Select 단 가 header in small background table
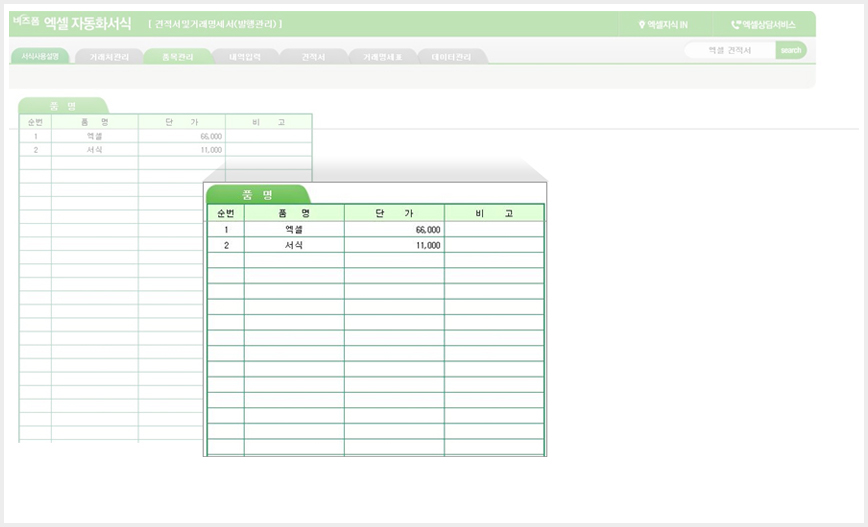This screenshot has width=868, height=527. pyautogui.click(x=182, y=122)
